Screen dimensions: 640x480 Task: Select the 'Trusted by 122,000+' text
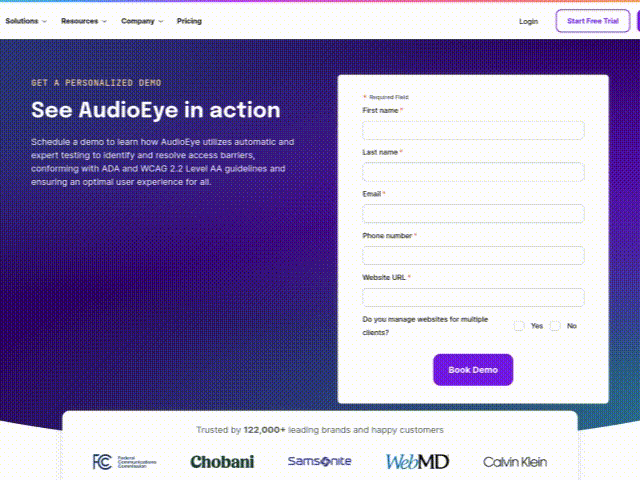[x=241, y=430]
